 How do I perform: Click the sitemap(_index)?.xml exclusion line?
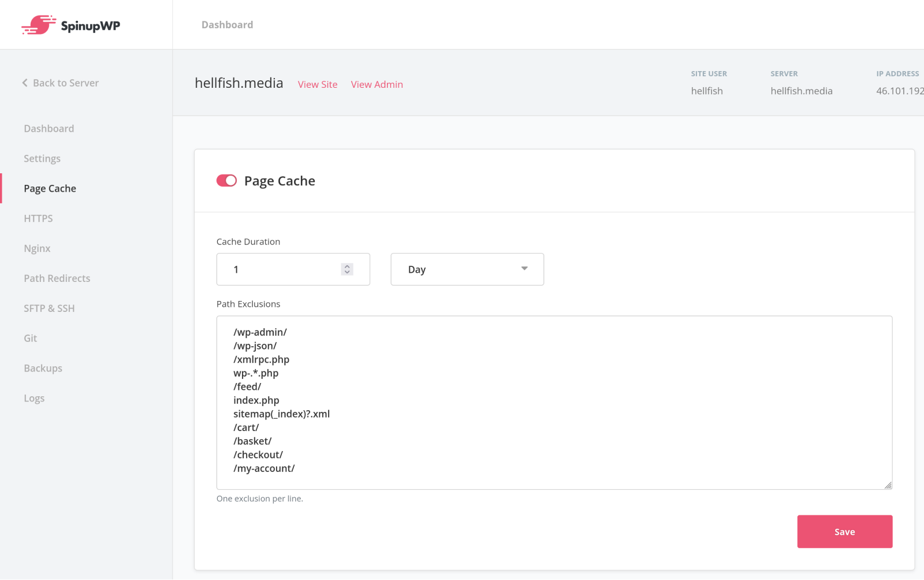click(x=282, y=414)
